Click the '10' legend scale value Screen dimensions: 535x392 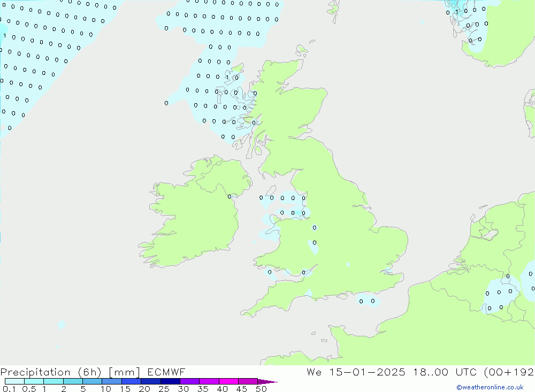click(x=106, y=389)
